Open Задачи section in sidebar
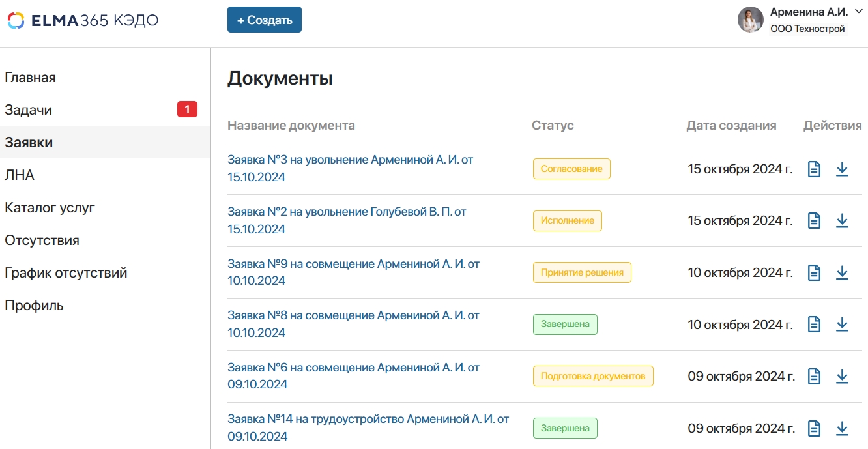 coord(105,110)
